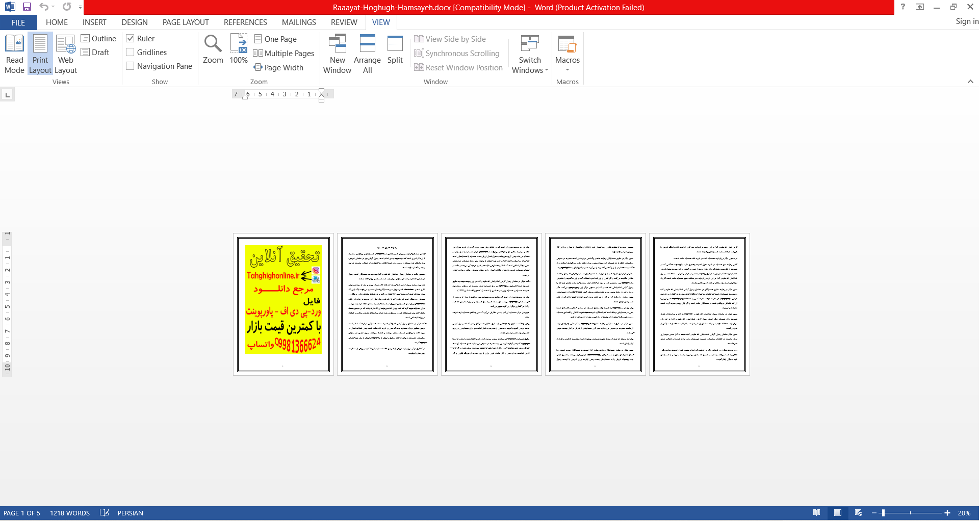Viewport: 980px width, 521px height.
Task: Switch to Read Mode from status bar
Action: coord(817,513)
